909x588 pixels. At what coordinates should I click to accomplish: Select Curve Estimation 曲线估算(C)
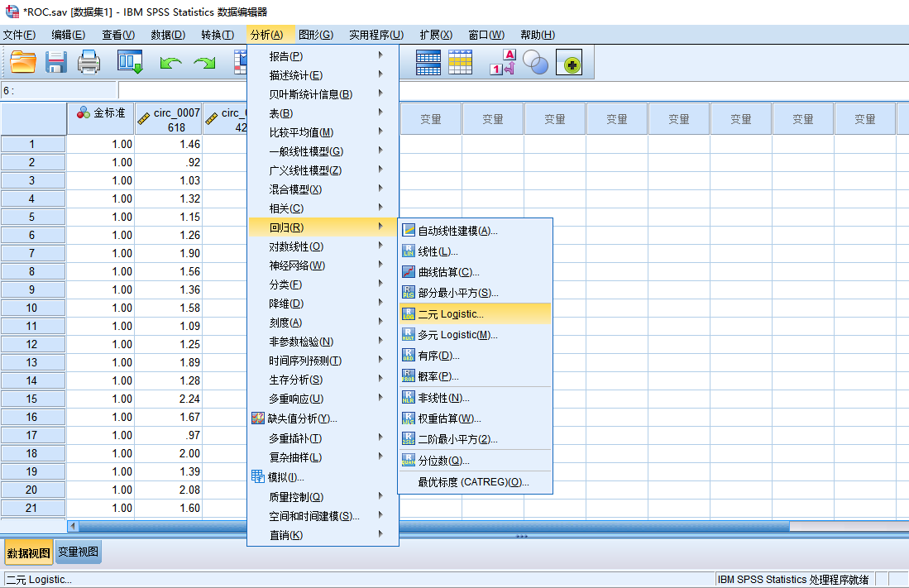(x=475, y=272)
